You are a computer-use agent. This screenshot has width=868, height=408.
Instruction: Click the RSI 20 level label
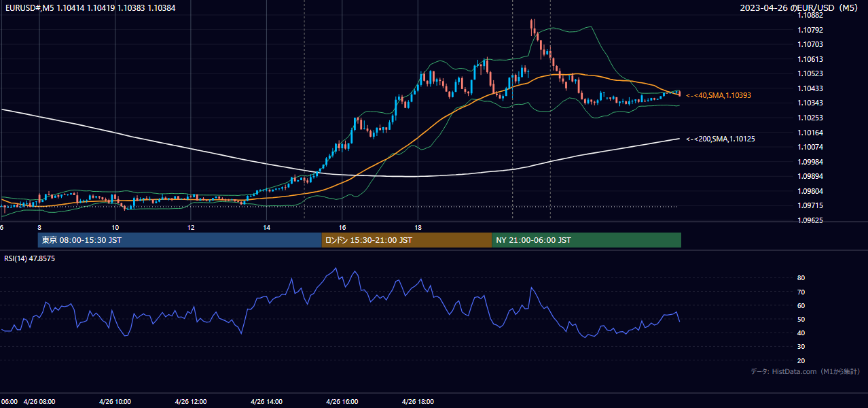(x=801, y=360)
